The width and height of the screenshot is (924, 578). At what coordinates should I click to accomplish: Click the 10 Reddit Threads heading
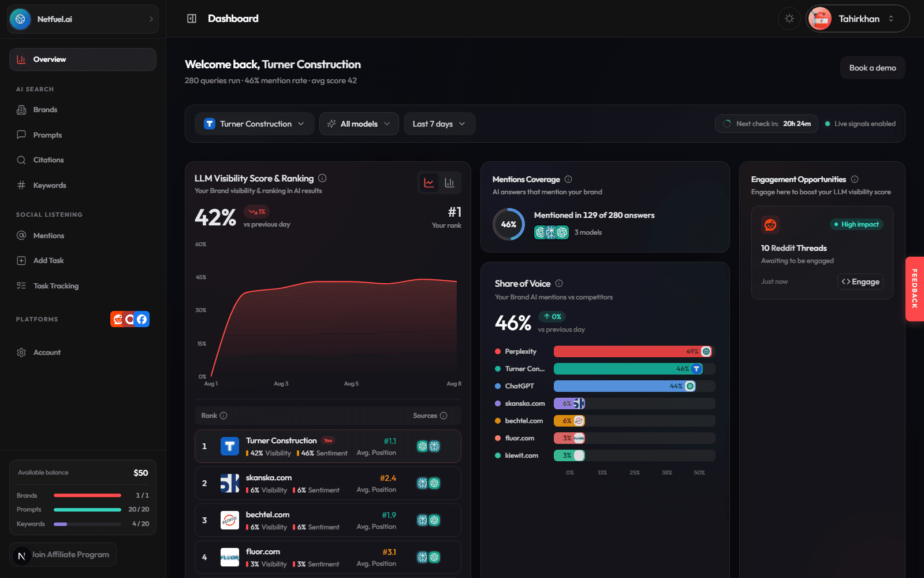793,248
